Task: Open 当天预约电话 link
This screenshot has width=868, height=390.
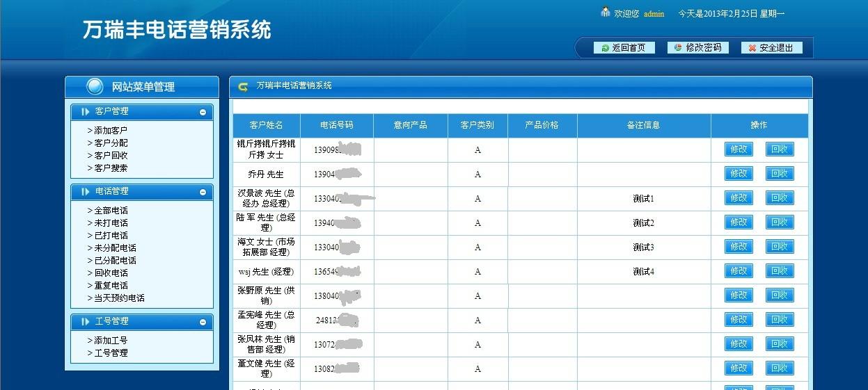Action: pyautogui.click(x=119, y=298)
